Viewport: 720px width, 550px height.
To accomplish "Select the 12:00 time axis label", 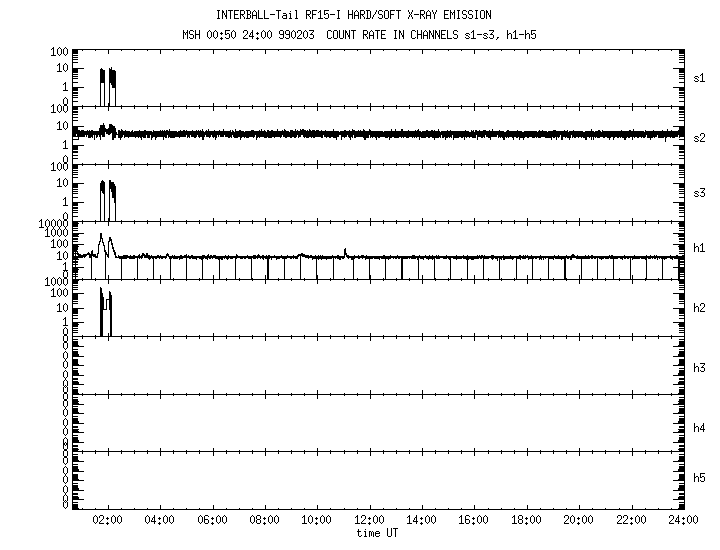I will [369, 521].
